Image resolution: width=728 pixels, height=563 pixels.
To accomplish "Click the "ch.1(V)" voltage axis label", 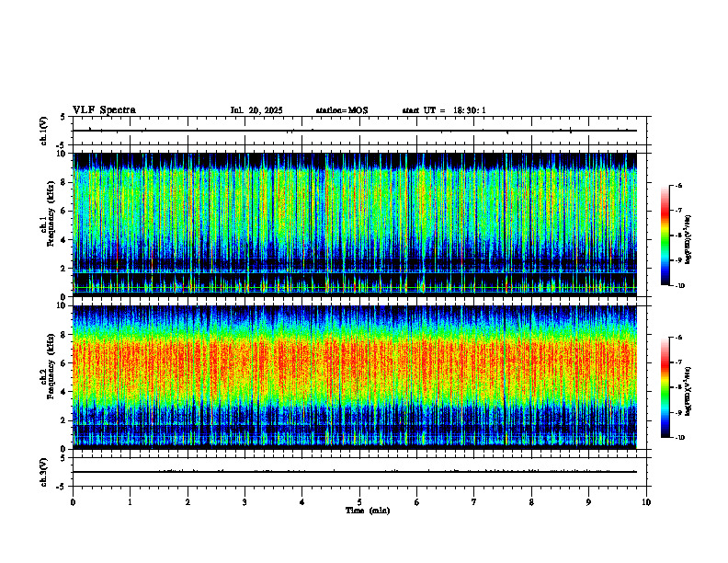I will [43, 131].
